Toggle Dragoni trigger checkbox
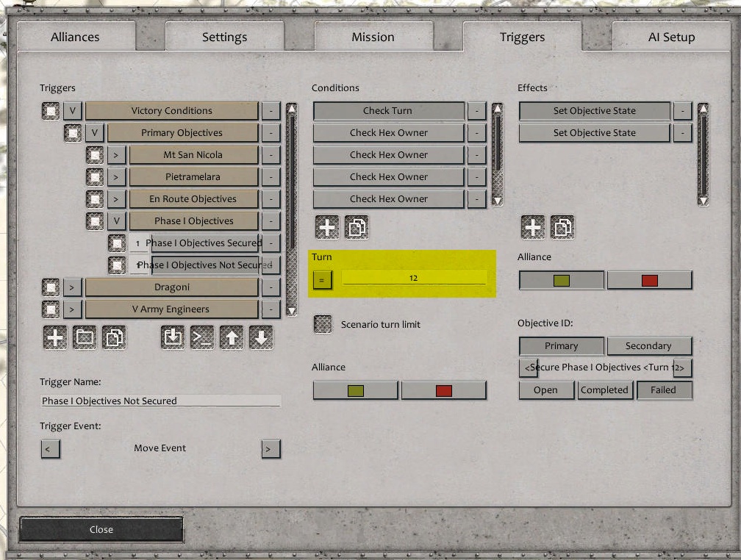Image resolution: width=741 pixels, height=560 pixels. [x=51, y=287]
